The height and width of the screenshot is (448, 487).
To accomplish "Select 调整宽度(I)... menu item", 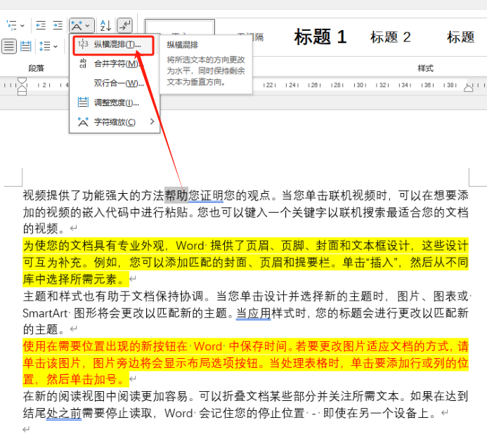I will [x=114, y=103].
